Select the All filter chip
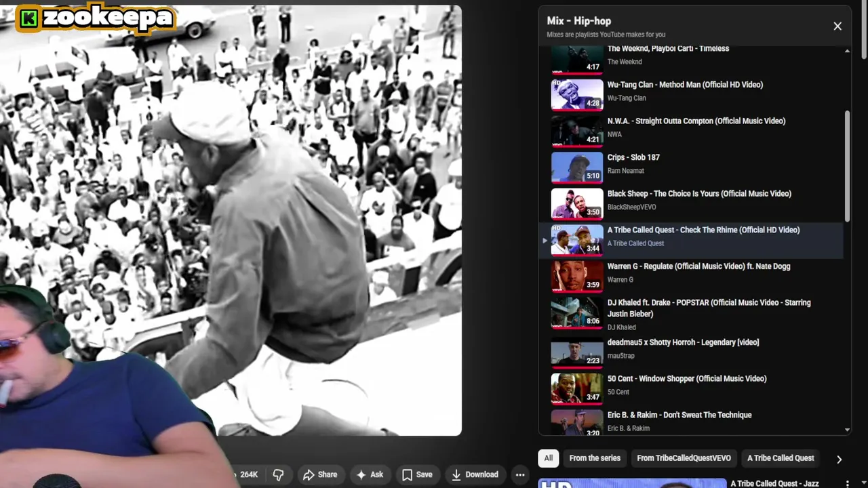868x488 pixels. pyautogui.click(x=549, y=458)
